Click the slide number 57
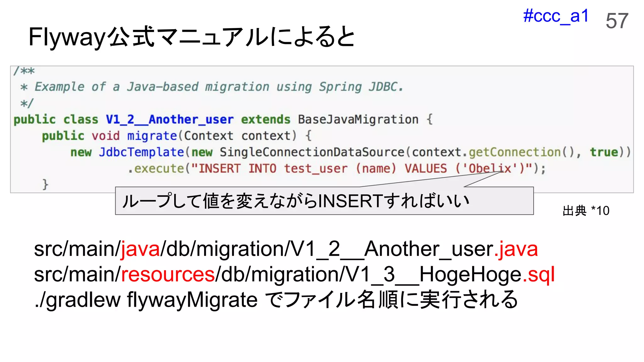Screen dimensions: 644x362 coord(617,21)
